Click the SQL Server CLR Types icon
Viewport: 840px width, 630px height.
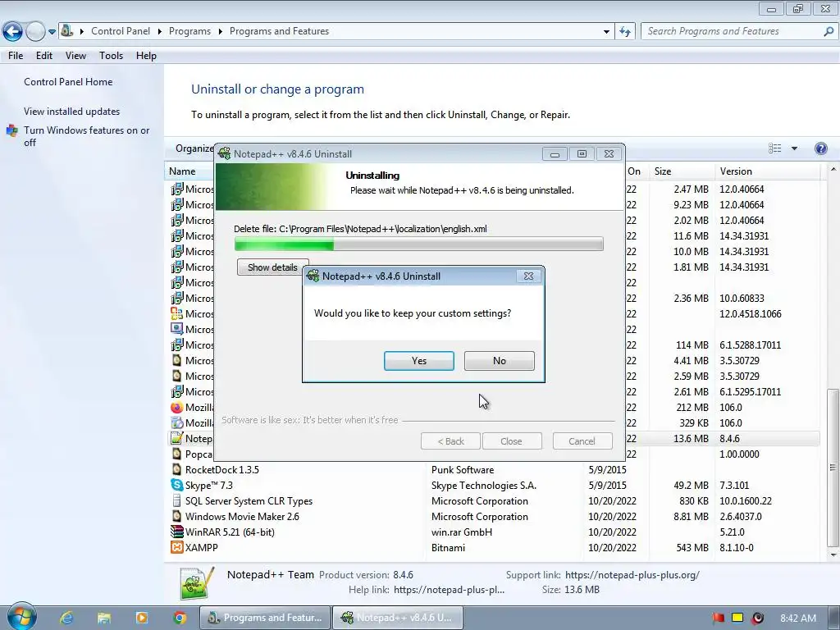[x=176, y=500]
